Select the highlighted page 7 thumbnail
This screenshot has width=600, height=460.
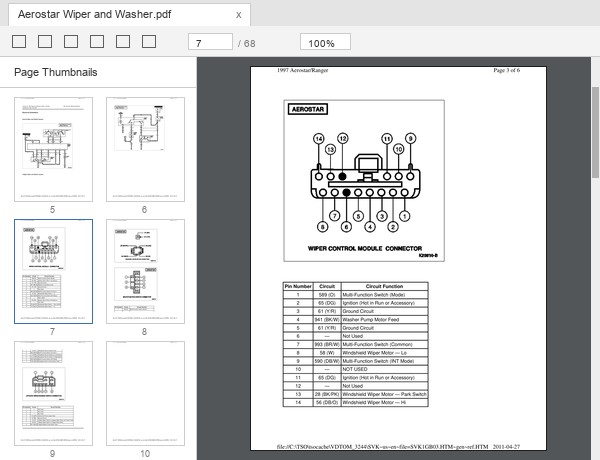point(54,271)
